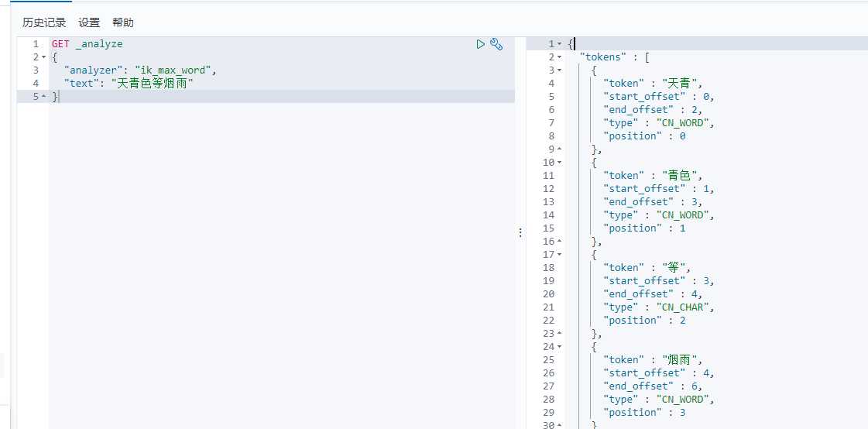Collapse the 青色 token object at line 10
Viewport: 868px width, 429px height.
(x=559, y=162)
